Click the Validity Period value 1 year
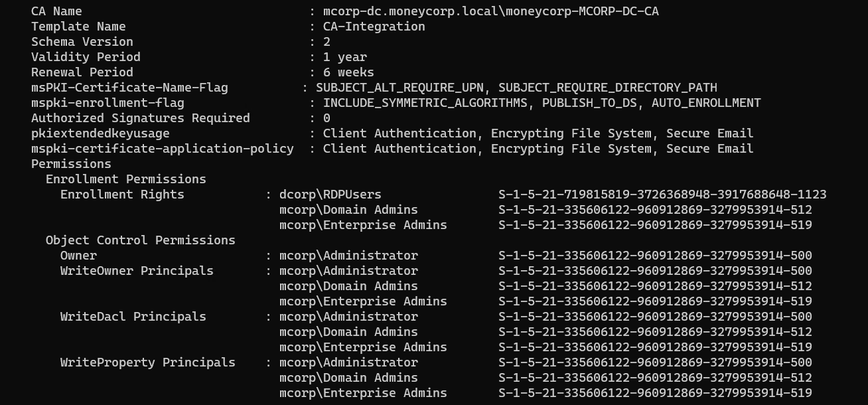This screenshot has height=405, width=868. [345, 57]
